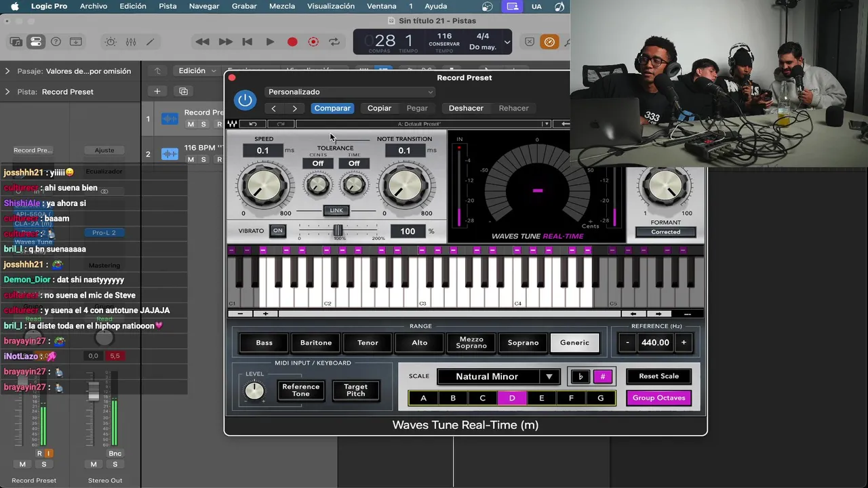Open the Editors pencil icon
The height and width of the screenshot is (488, 868).
(150, 42)
